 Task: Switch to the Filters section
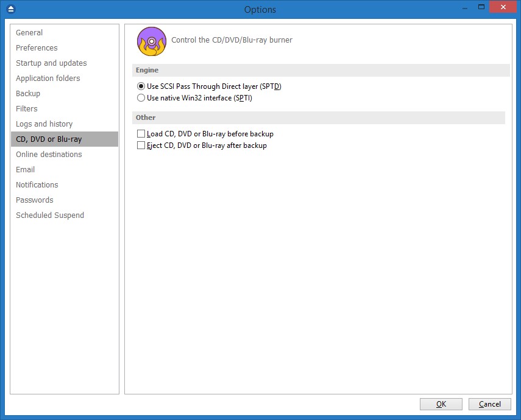pos(27,109)
